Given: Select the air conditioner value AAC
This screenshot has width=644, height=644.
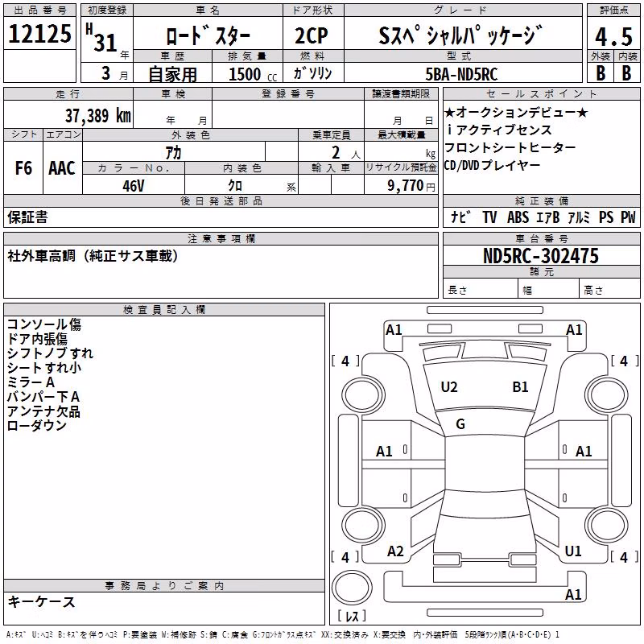Looking at the screenshot, I should click(62, 167).
